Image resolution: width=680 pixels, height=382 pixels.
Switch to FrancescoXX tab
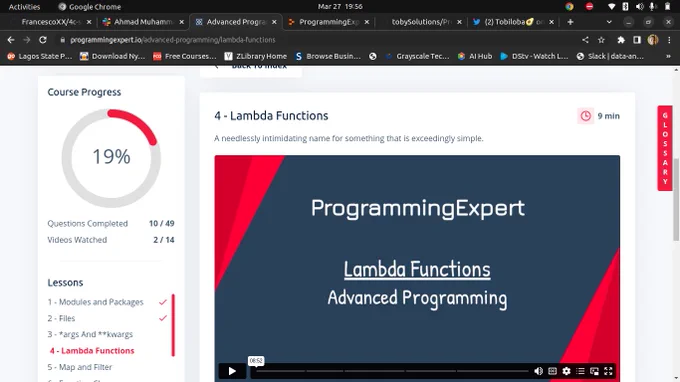[51, 22]
